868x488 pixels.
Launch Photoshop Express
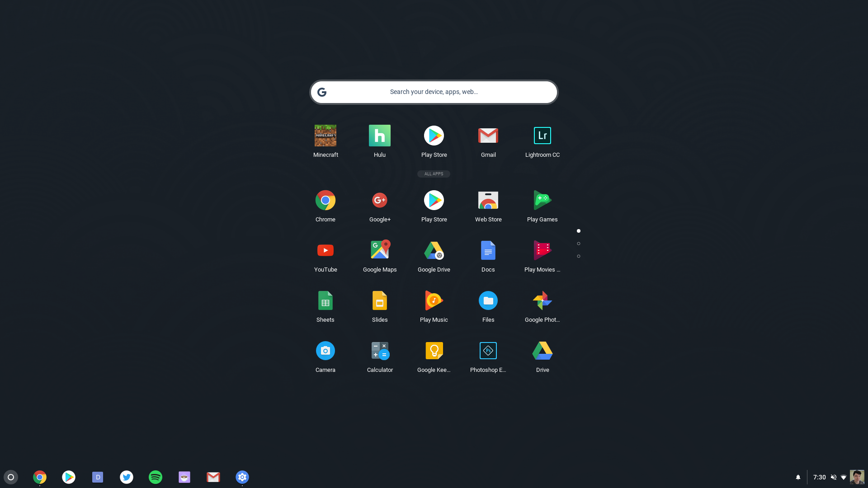[x=488, y=351]
